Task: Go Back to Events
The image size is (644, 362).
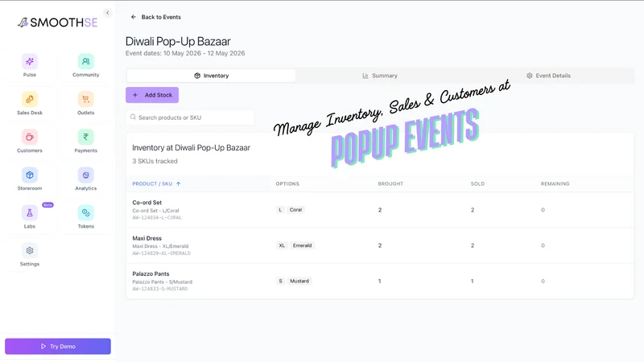Action: pyautogui.click(x=161, y=17)
